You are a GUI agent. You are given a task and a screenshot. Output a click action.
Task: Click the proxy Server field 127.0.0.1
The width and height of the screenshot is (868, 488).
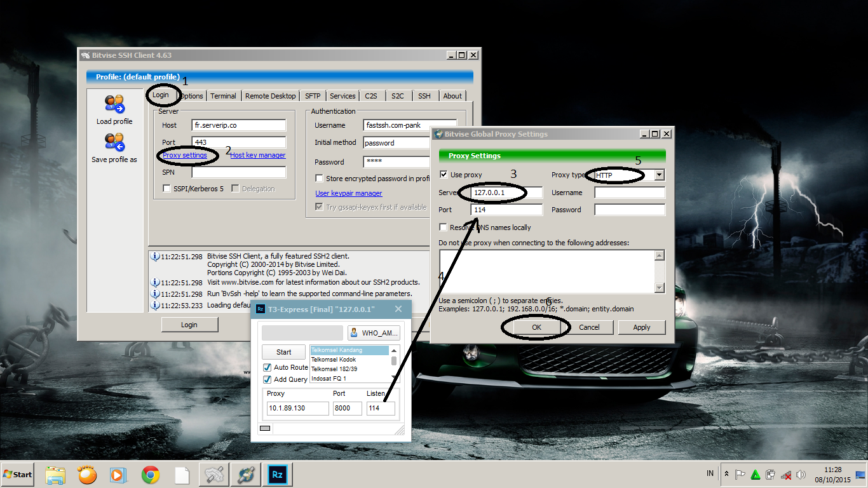coord(506,193)
